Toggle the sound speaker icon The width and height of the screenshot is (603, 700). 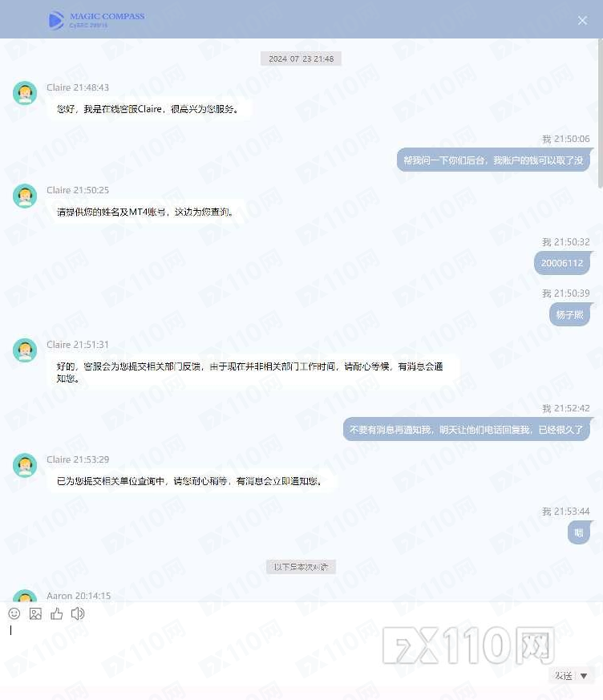pyautogui.click(x=78, y=613)
